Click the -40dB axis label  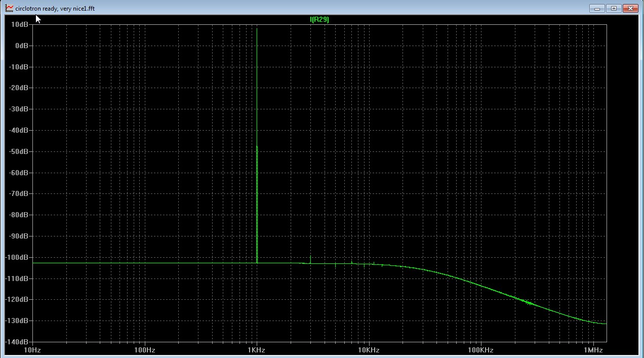point(18,130)
